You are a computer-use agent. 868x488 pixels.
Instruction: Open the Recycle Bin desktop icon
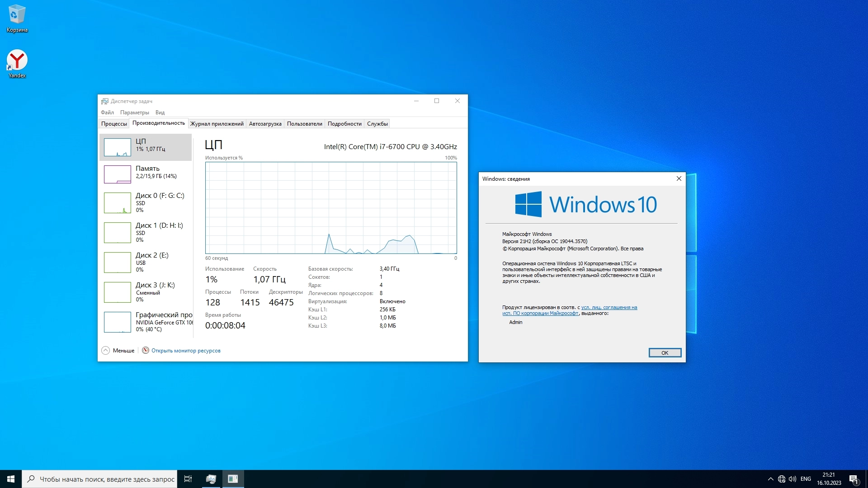pos(17,18)
